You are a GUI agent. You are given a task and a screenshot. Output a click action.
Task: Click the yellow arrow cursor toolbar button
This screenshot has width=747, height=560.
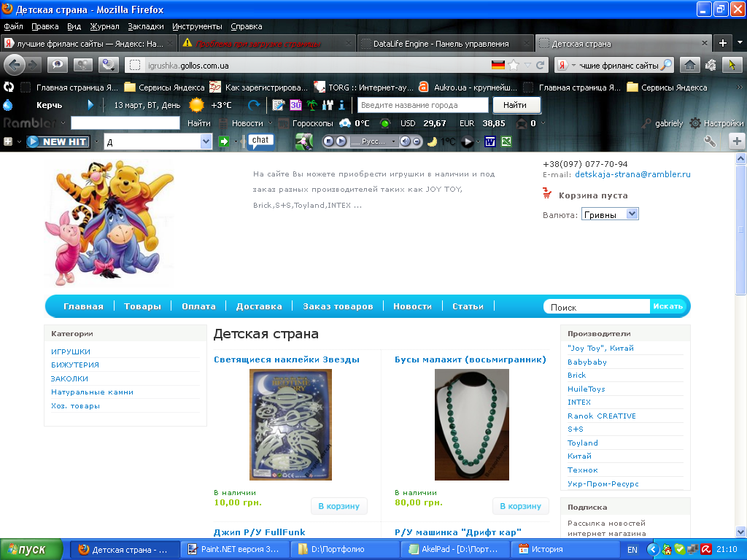pos(732,65)
